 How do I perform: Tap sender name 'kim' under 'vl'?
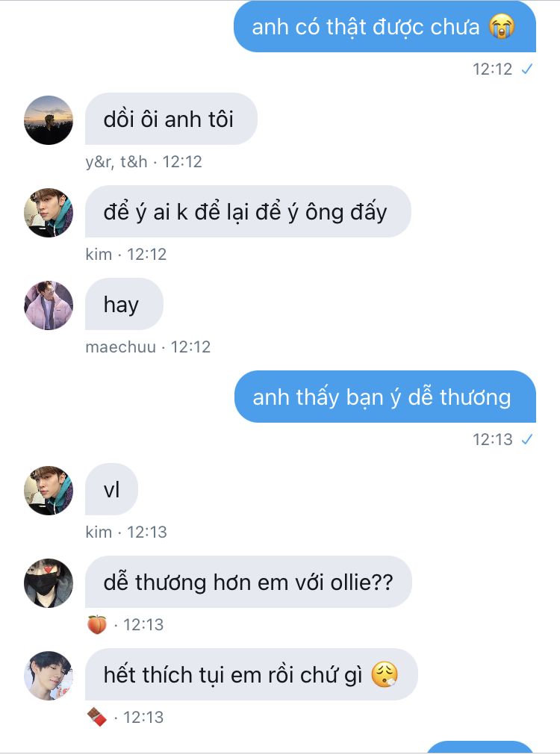coord(99,532)
